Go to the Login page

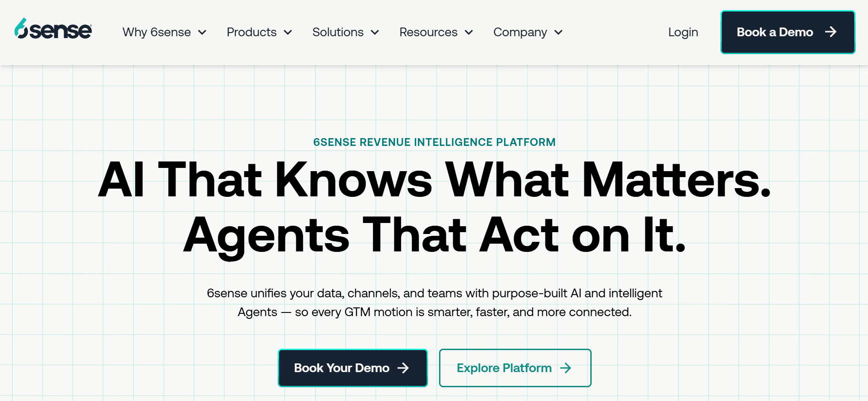(683, 32)
